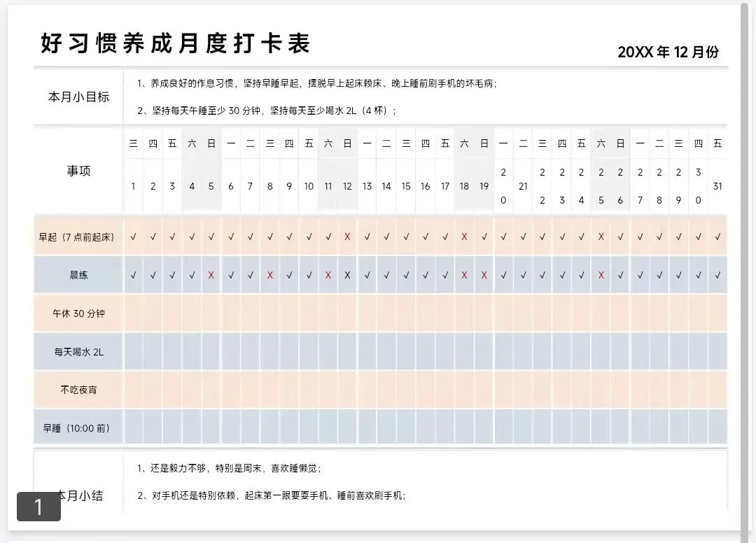Screen dimensions: 756x543
Task: Click the red X in 晨练 row, day 5
Action: pos(211,275)
